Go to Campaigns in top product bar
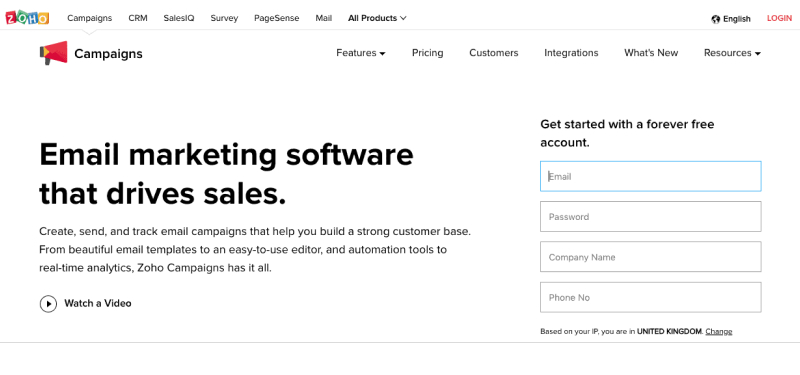Image resolution: width=800 pixels, height=375 pixels. tap(89, 18)
